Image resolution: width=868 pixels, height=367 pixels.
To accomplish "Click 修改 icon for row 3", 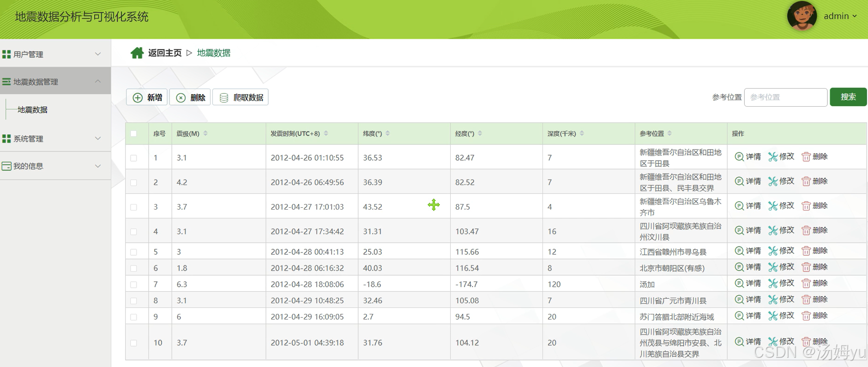I will click(773, 206).
